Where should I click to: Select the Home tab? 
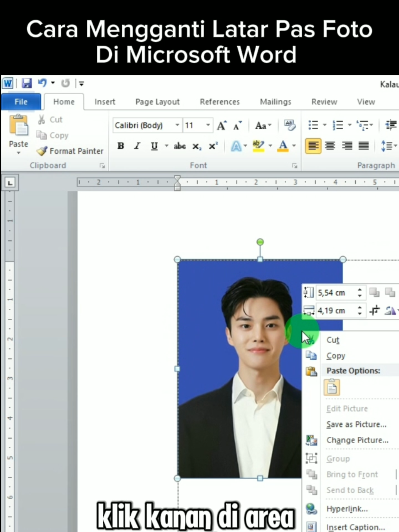pyautogui.click(x=64, y=102)
